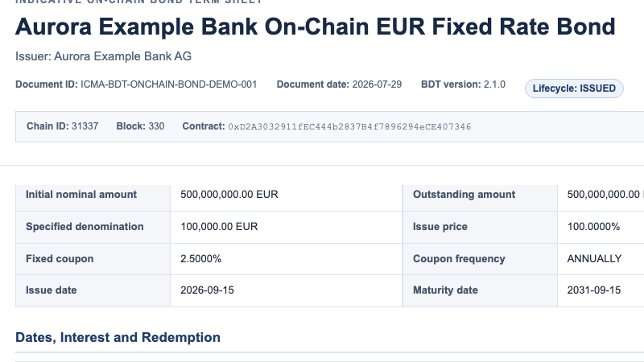Click the 100,000.00 EUR denomination value
This screenshot has height=362, width=644.
219,227
